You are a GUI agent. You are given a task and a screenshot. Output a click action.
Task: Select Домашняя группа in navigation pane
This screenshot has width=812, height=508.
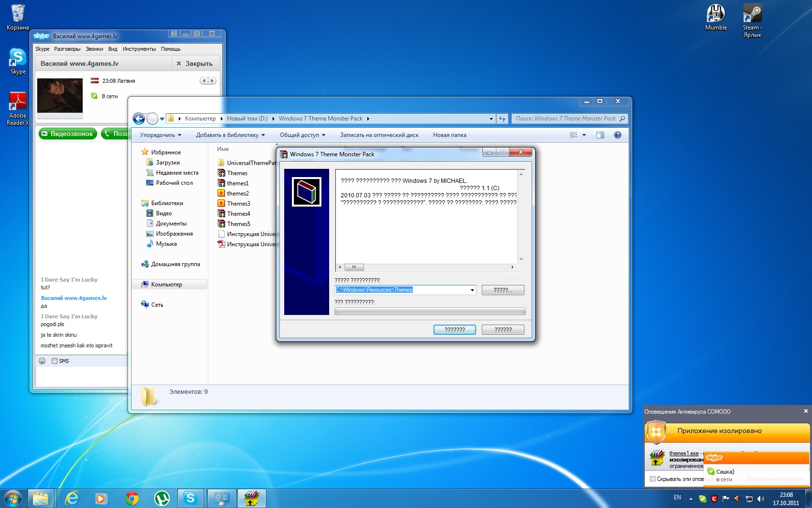pos(170,264)
